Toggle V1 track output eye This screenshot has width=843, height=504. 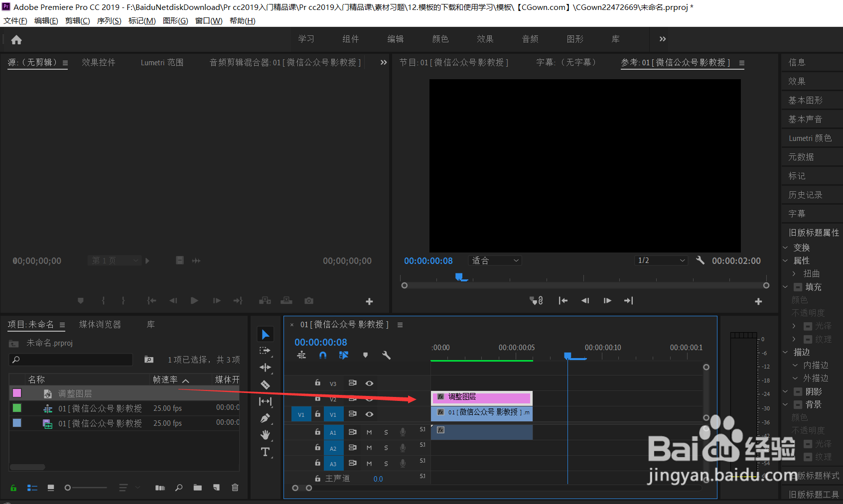pos(369,414)
